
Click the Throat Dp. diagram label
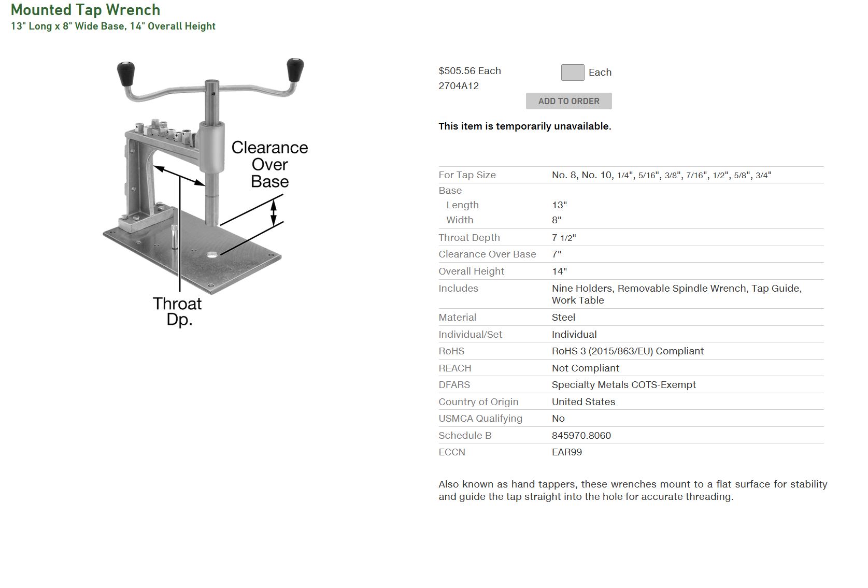pyautogui.click(x=177, y=311)
